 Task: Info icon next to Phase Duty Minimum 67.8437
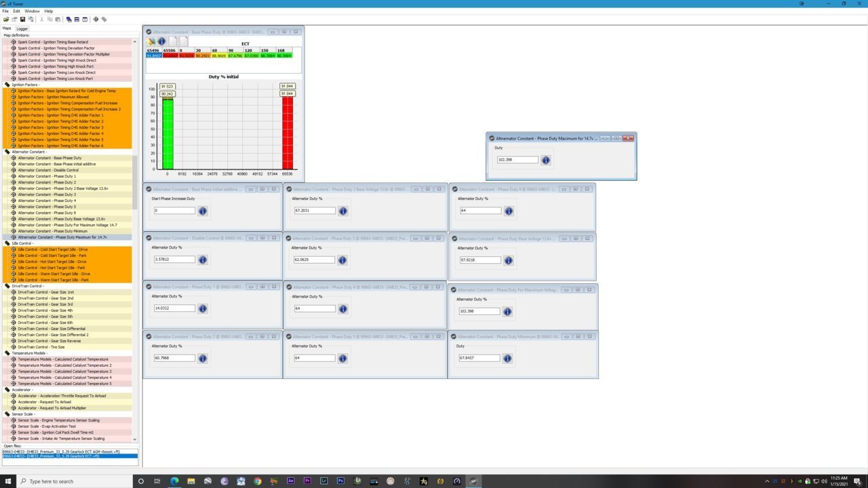(507, 358)
